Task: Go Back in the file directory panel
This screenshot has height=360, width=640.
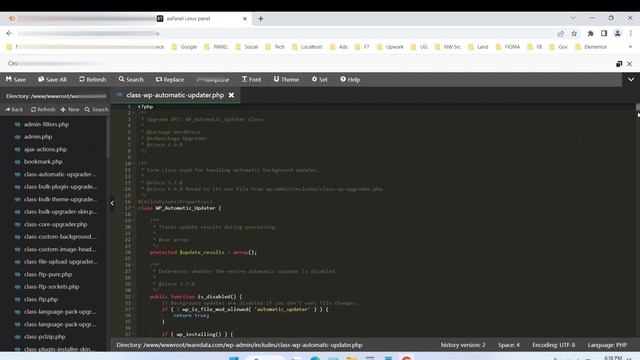Action: pos(14,109)
